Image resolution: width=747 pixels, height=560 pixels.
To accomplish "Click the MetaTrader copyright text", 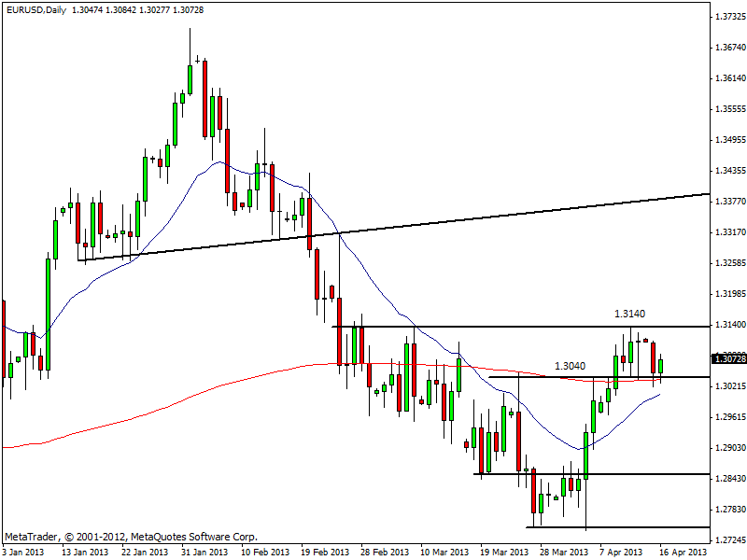I will click(x=131, y=537).
